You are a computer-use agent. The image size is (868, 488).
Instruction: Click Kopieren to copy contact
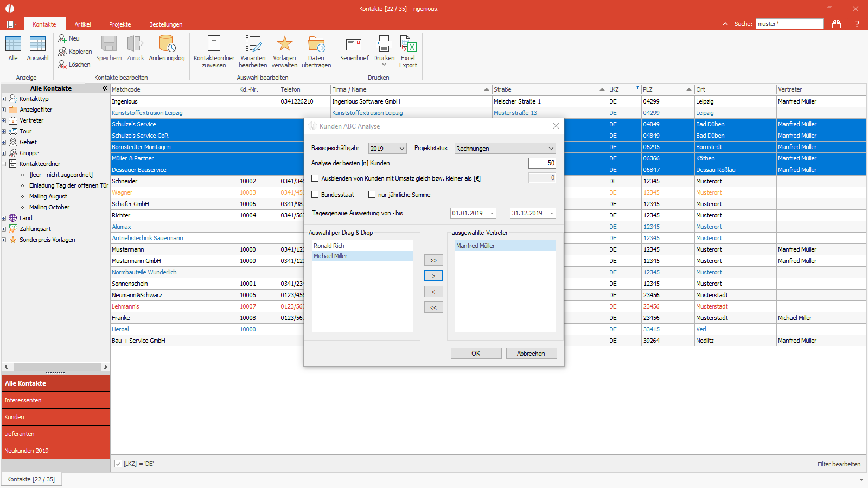[x=75, y=52]
